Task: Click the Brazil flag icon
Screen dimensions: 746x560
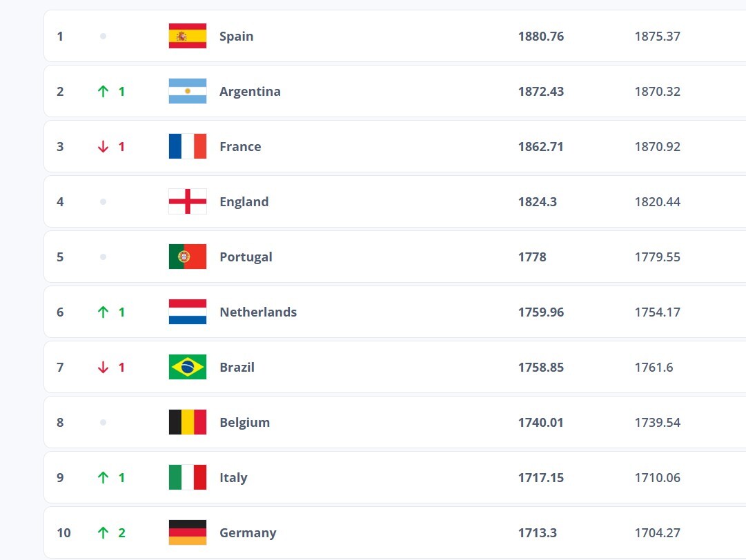Action: point(188,367)
